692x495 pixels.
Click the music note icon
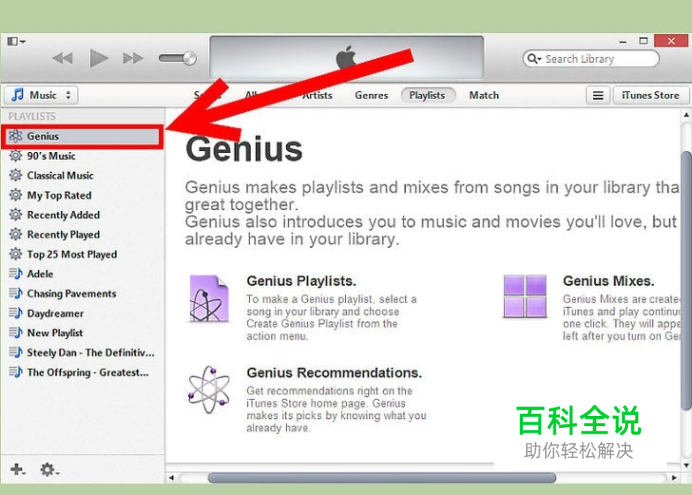[x=18, y=95]
